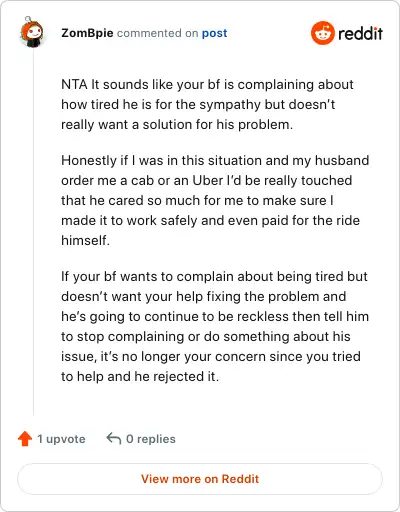
Task: Click the paragraph starting 'Honestly if I was'
Action: [x=215, y=200]
